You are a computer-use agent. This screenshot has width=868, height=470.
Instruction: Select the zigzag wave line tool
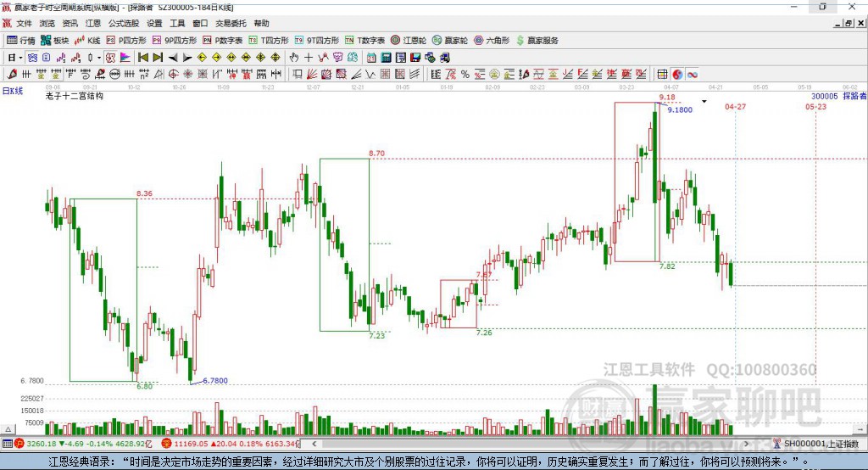[370, 75]
